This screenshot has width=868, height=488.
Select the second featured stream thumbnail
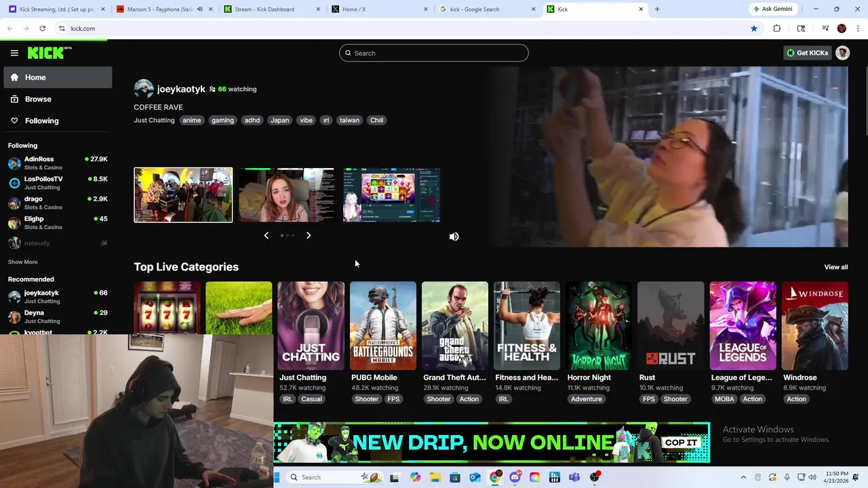287,195
